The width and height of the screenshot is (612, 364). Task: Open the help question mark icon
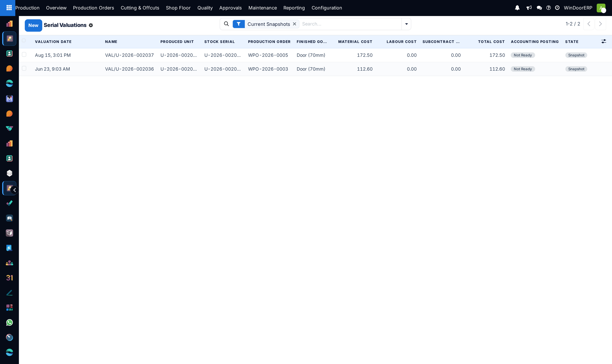click(x=548, y=8)
